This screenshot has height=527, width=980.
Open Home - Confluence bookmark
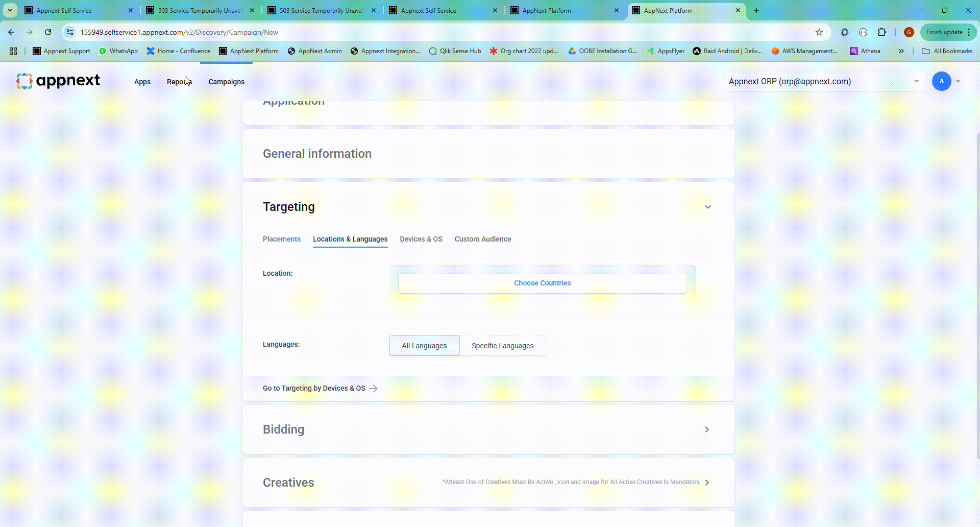tap(179, 51)
